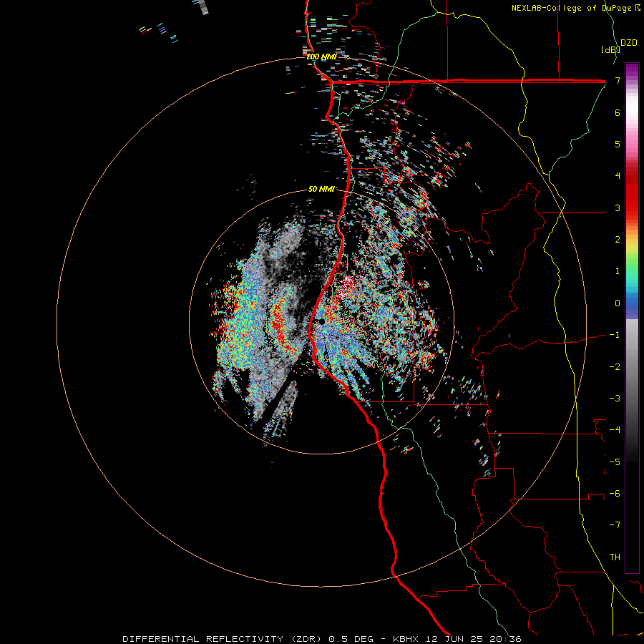Click the -4 value on the color scale
This screenshot has height=644, width=644.
click(615, 430)
